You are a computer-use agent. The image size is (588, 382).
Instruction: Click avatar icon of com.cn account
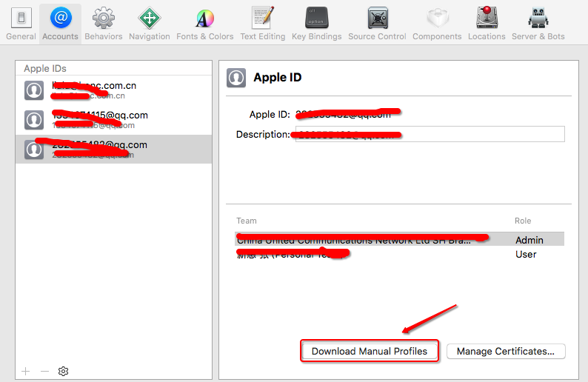pyautogui.click(x=34, y=90)
